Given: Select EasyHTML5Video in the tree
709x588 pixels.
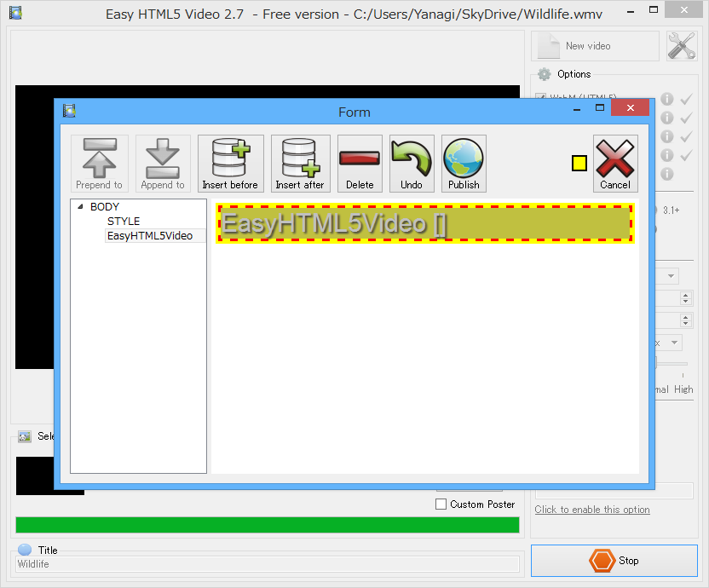Looking at the screenshot, I should click(150, 236).
